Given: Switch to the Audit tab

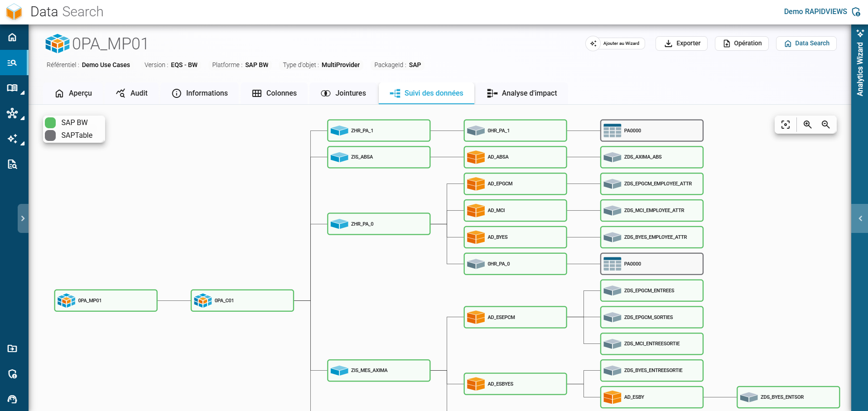Looking at the screenshot, I should [132, 93].
